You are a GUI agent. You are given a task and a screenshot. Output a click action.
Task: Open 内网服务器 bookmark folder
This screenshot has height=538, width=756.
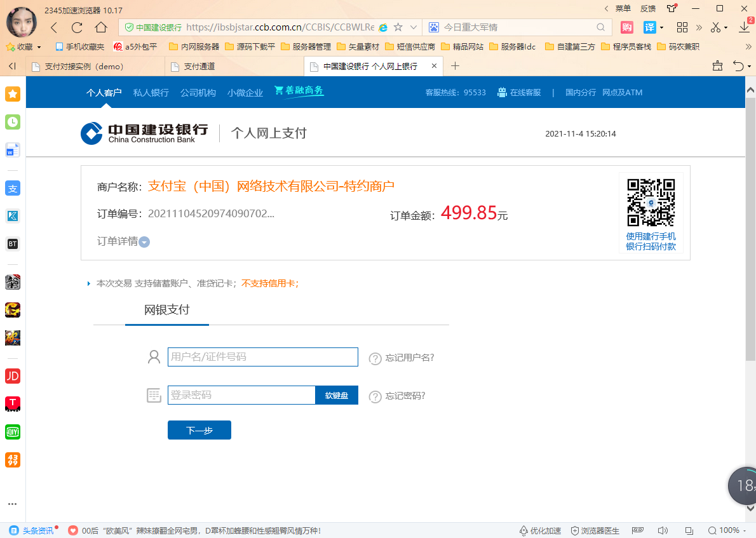[x=194, y=47]
